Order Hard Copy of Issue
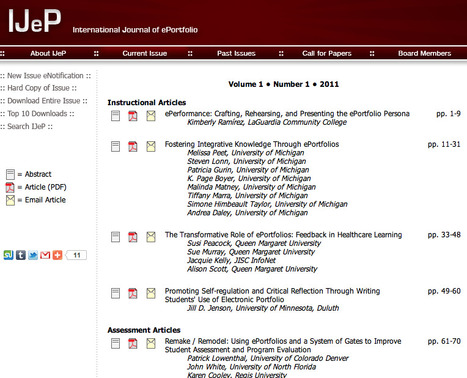The height and width of the screenshot is (378, 467). [38, 88]
